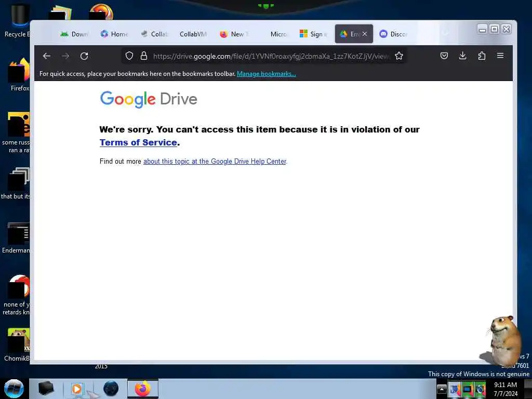Click the forward navigation arrow
This screenshot has height=399, width=532.
point(66,56)
